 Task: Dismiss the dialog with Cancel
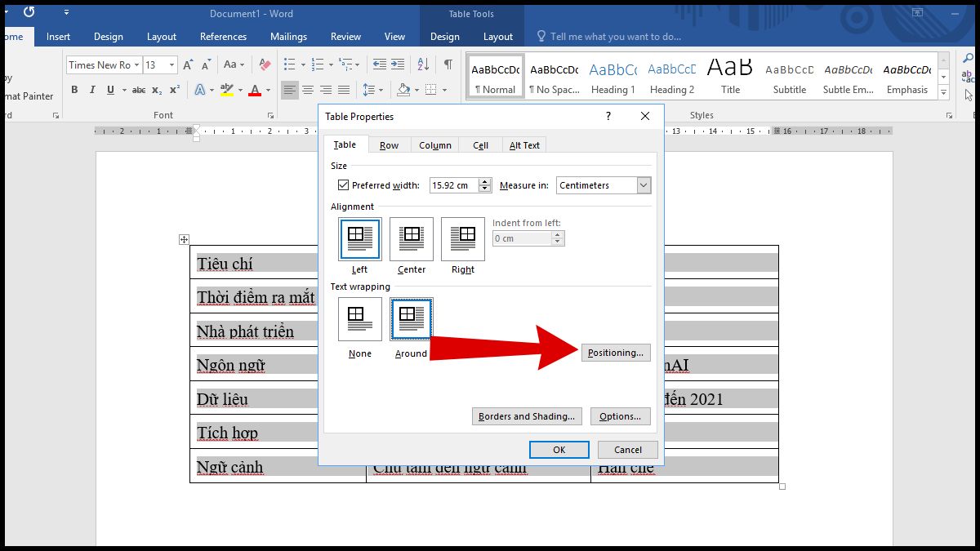pyautogui.click(x=628, y=450)
